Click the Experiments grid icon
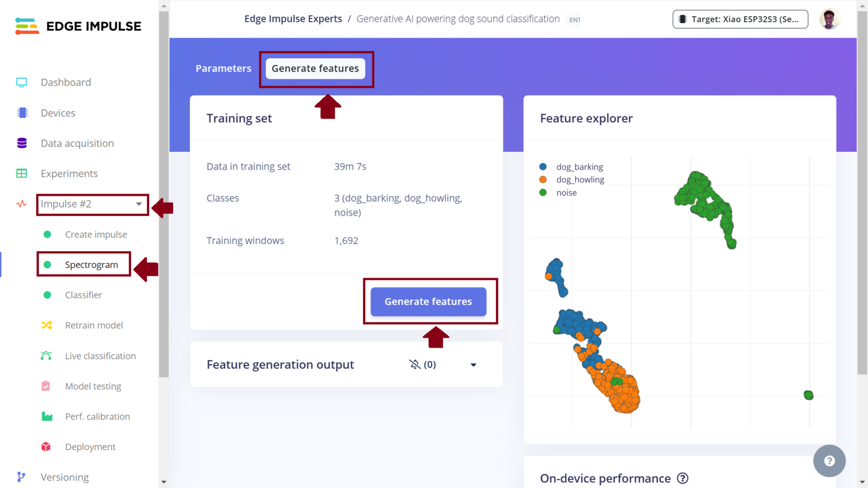The image size is (868, 488). pos(22,174)
